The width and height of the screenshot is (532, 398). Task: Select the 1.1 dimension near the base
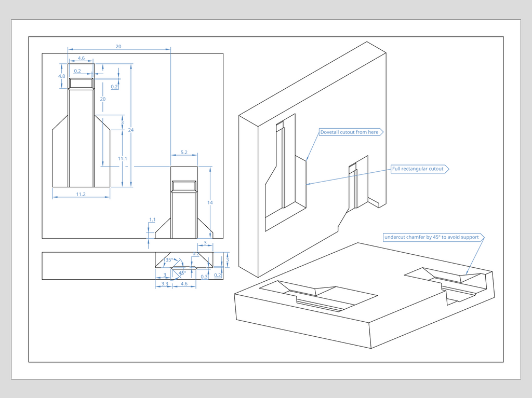(152, 219)
